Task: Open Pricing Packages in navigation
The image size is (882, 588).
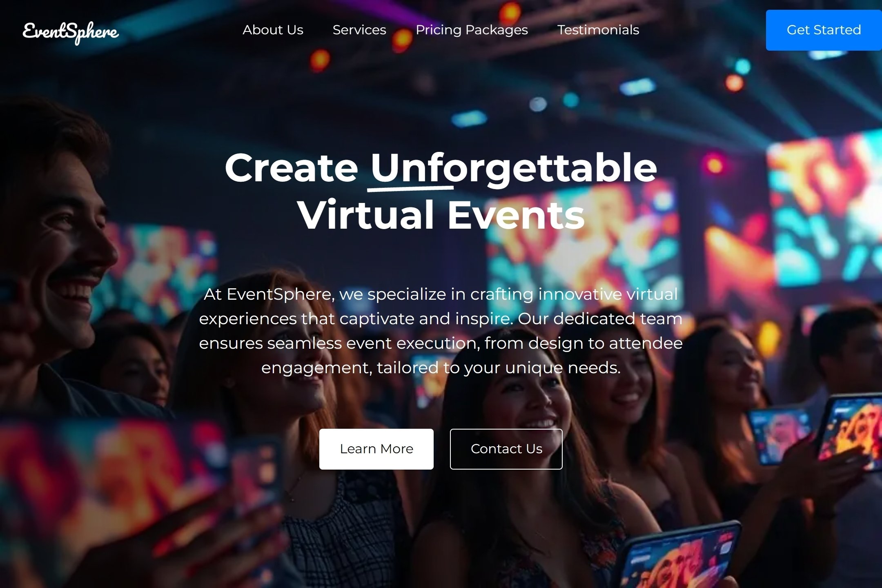Action: click(472, 30)
